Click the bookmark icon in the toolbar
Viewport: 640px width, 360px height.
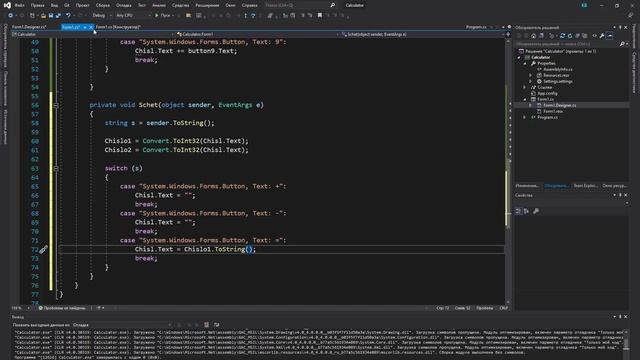tap(320, 15)
